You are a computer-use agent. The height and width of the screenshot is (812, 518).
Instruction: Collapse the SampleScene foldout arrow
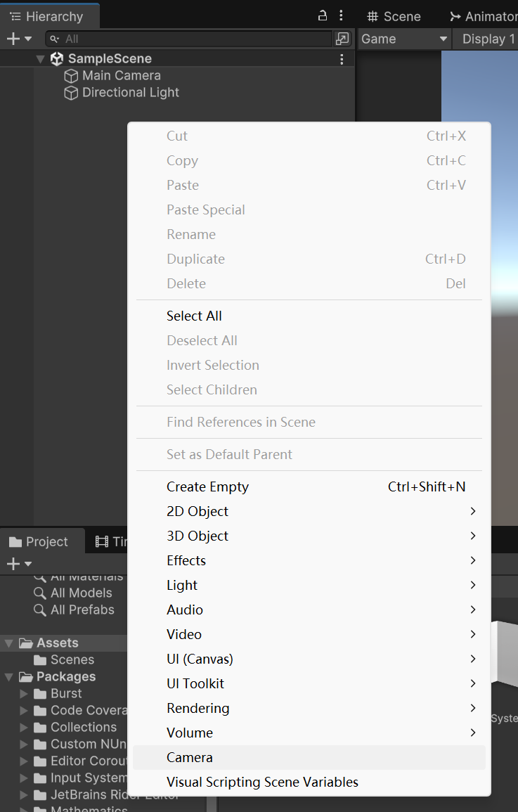(x=40, y=59)
